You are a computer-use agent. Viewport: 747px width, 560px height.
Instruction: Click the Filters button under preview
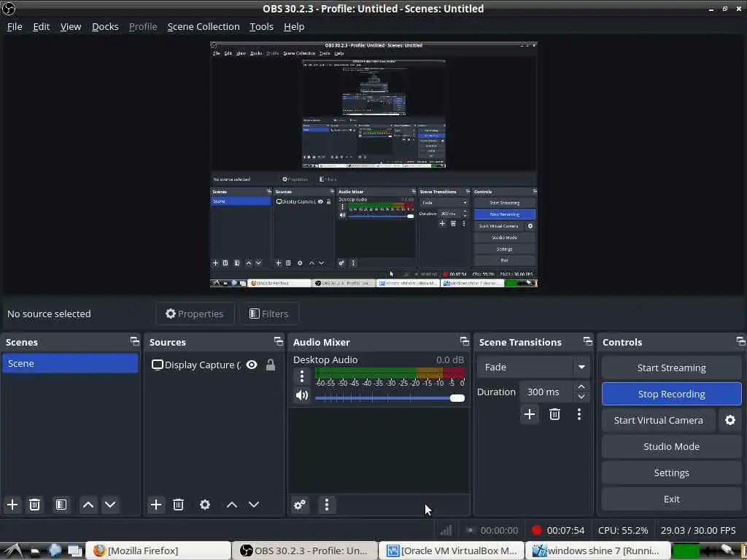(269, 314)
